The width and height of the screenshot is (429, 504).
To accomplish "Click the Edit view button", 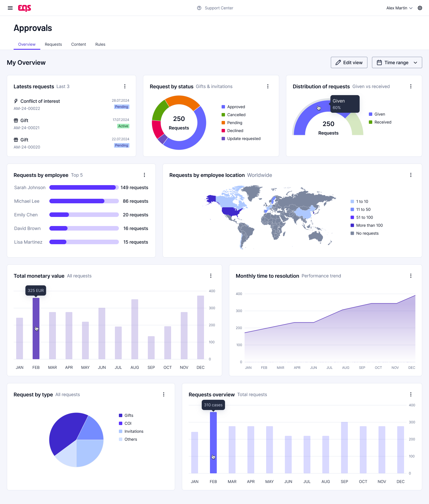I will pyautogui.click(x=349, y=62).
